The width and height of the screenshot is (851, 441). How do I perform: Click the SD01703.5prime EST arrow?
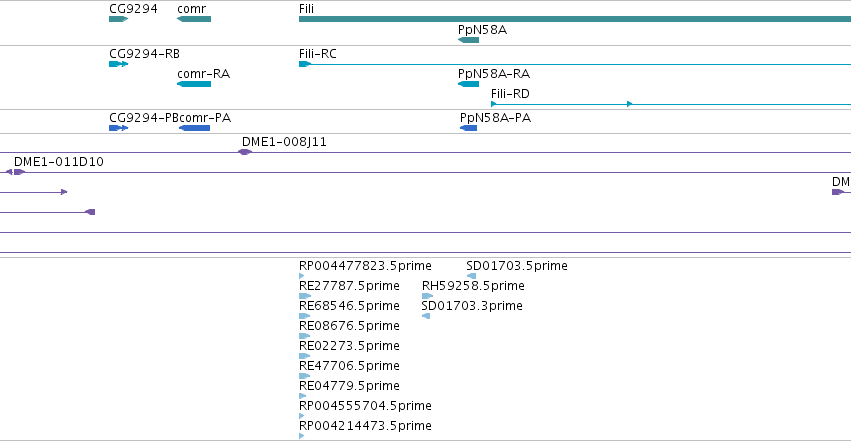pos(471,276)
